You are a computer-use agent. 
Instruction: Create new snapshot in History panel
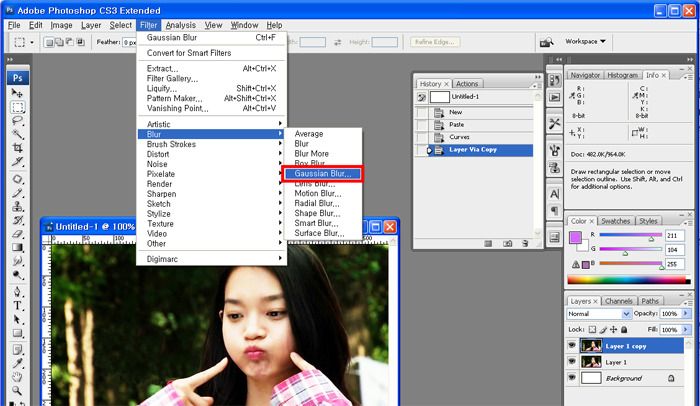(x=508, y=243)
